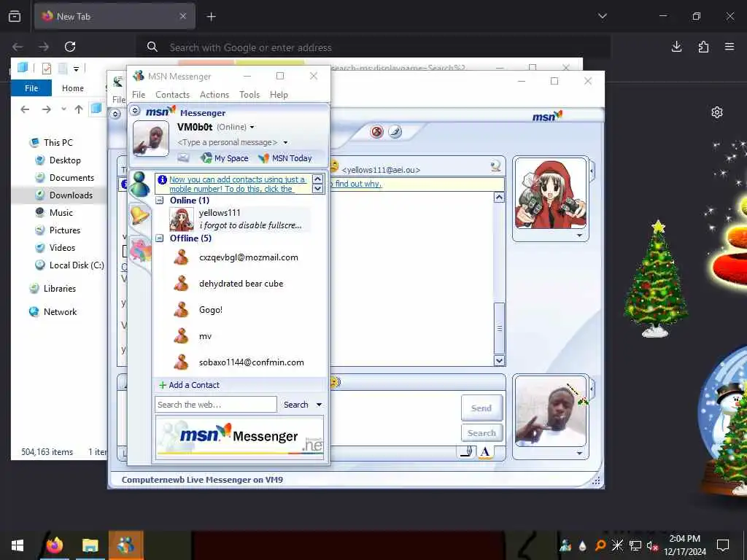Click the chat history scrollbar thumb
The width and height of the screenshot is (747, 560).
(x=499, y=328)
